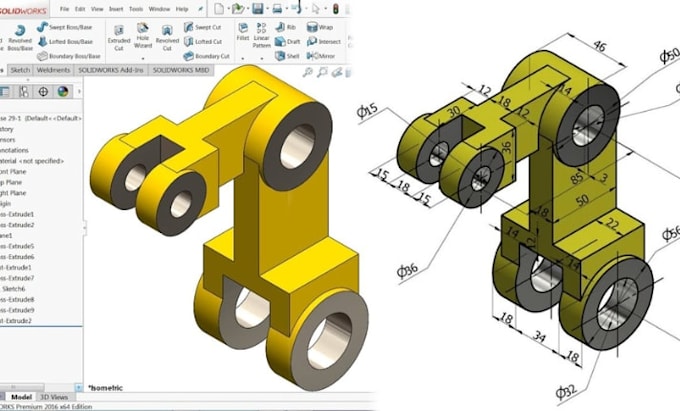680x411 pixels.
Task: Apply the Fillet tool
Action: (x=243, y=32)
